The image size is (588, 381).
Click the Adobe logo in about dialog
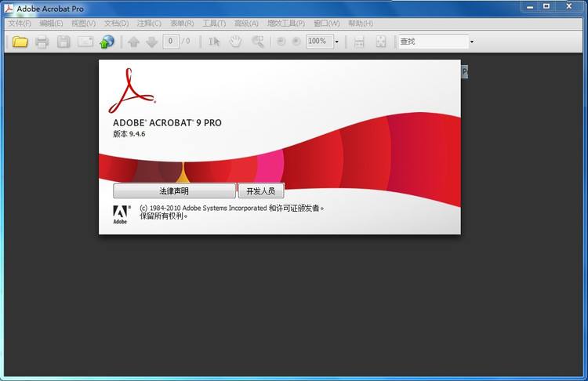tap(122, 215)
